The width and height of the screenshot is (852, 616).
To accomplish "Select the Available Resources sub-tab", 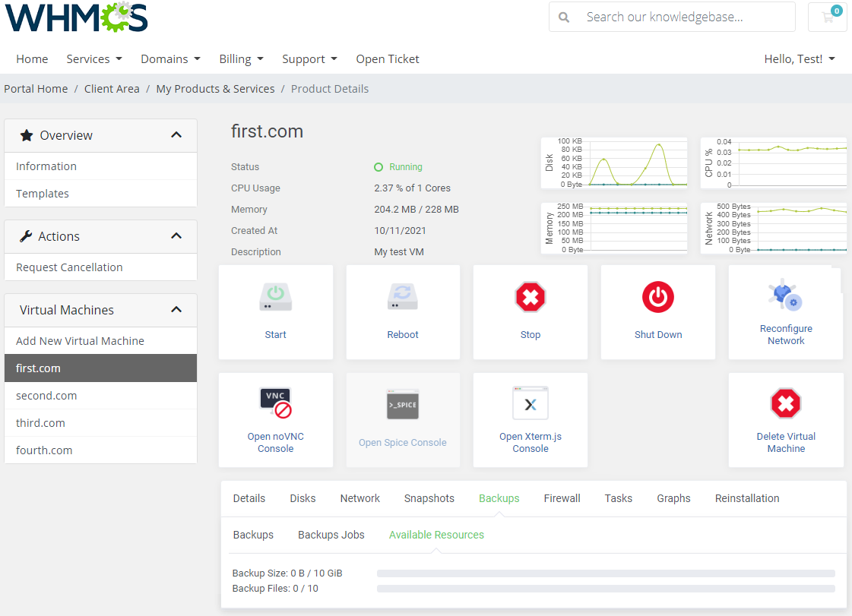I will 436,535.
